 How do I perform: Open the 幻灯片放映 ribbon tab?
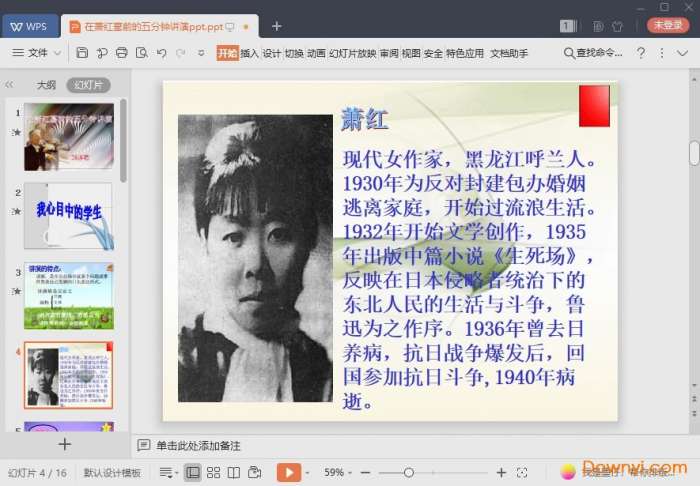click(352, 53)
